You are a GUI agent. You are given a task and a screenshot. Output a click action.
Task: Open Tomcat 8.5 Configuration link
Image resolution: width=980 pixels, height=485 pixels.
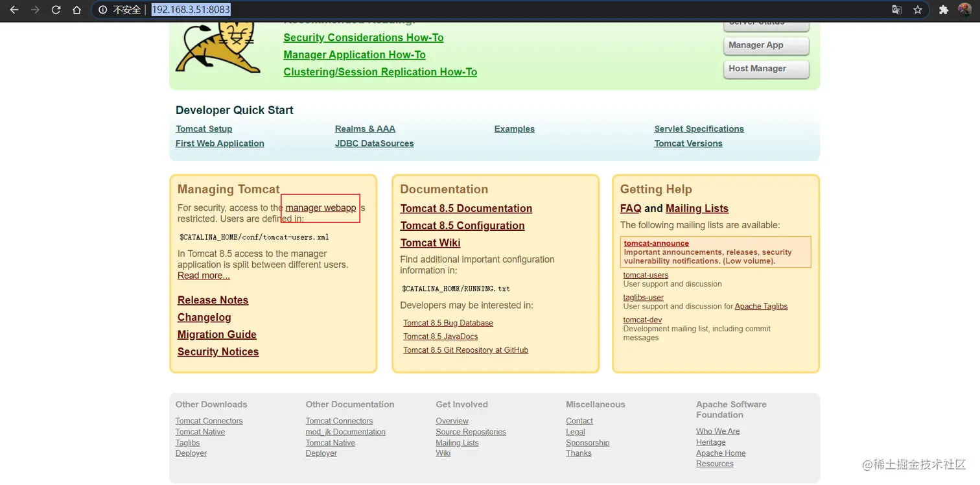(462, 226)
